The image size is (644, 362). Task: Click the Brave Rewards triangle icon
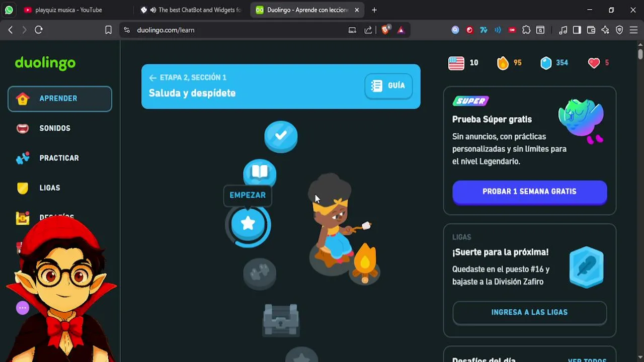[x=401, y=30]
